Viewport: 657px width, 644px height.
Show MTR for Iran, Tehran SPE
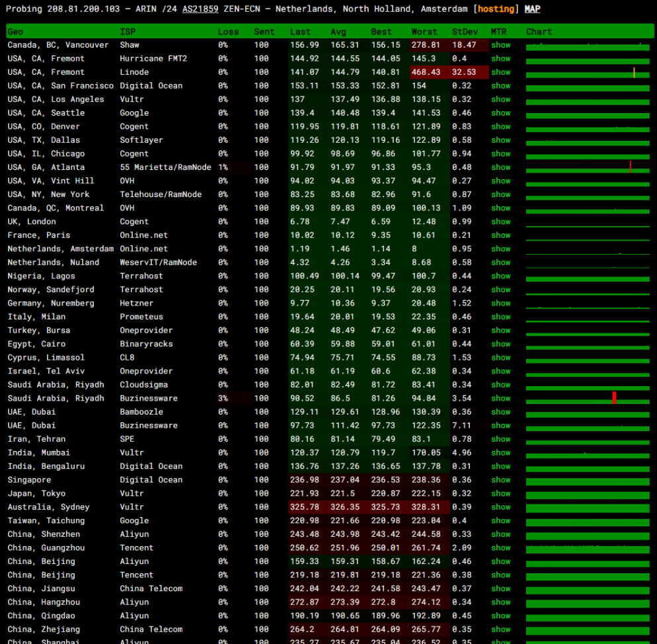501,439
